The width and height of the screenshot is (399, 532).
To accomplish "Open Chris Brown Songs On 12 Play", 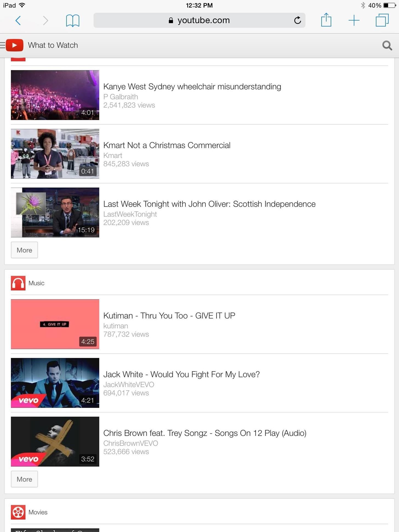I will pos(205,433).
